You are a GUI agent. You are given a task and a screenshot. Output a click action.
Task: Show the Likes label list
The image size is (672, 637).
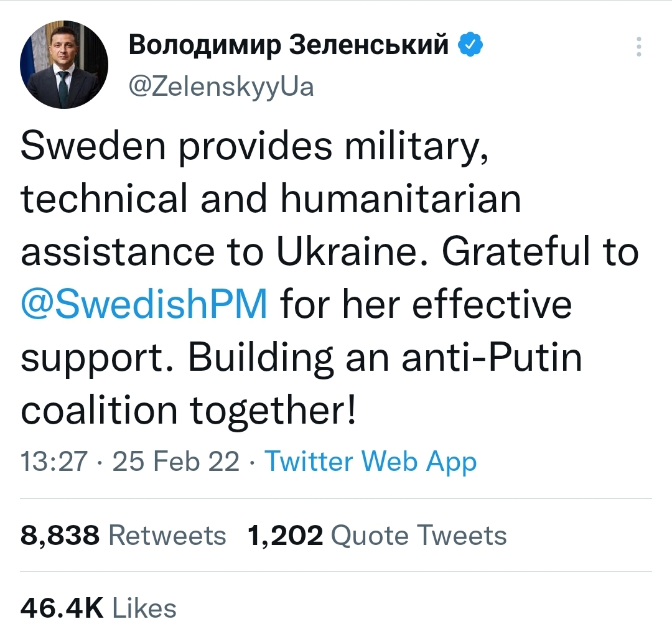[x=146, y=608]
